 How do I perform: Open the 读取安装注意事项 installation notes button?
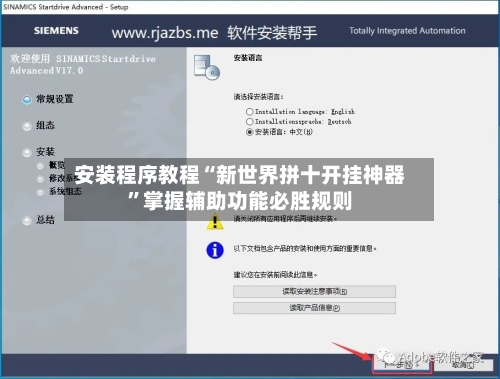tap(314, 291)
